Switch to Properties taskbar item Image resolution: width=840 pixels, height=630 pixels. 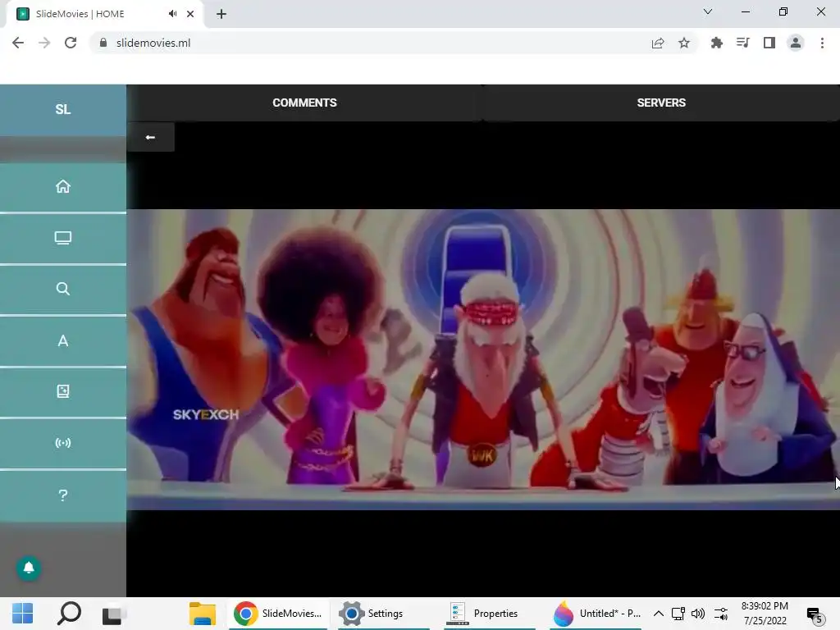[489, 614]
